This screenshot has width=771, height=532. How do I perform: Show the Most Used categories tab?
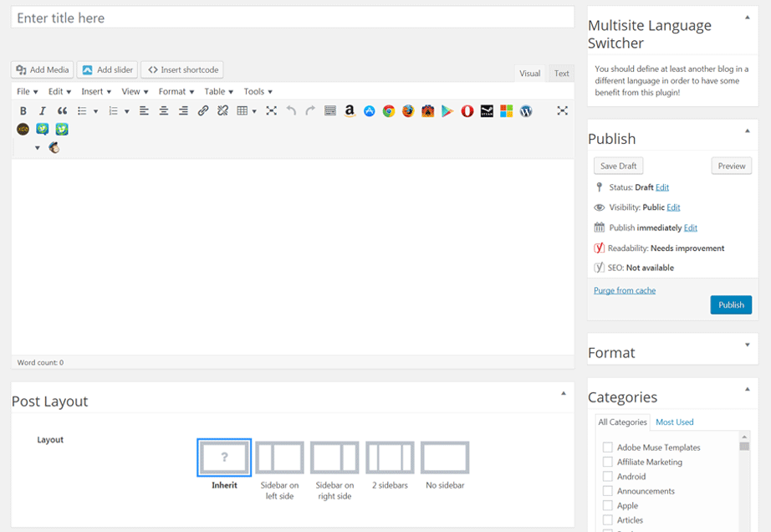point(674,422)
